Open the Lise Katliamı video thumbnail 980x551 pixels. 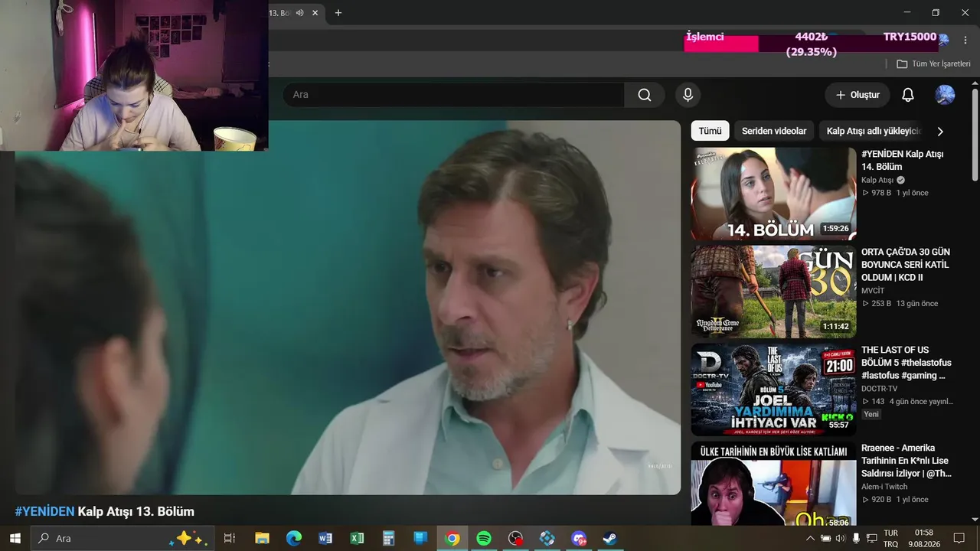coord(773,484)
